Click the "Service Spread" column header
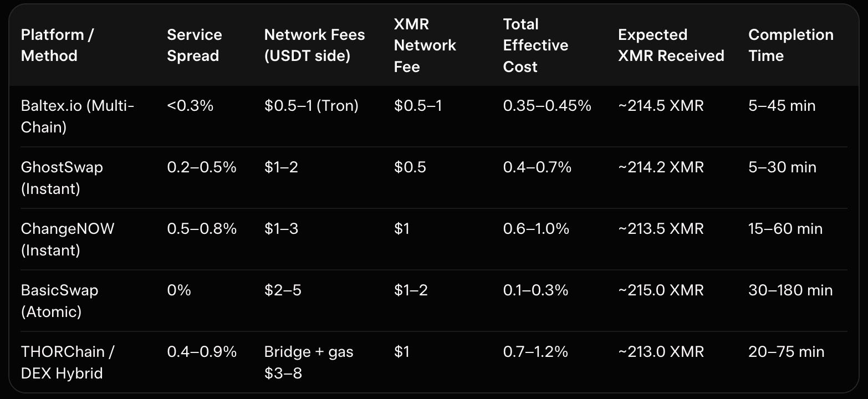Screen dimensions: 868x399 click(194, 45)
